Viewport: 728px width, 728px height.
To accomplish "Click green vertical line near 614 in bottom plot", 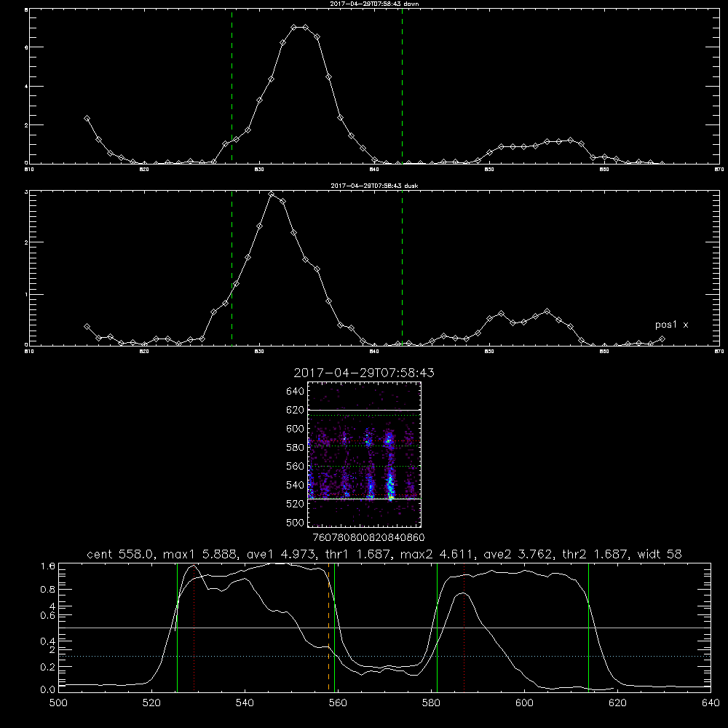I will click(x=588, y=627).
